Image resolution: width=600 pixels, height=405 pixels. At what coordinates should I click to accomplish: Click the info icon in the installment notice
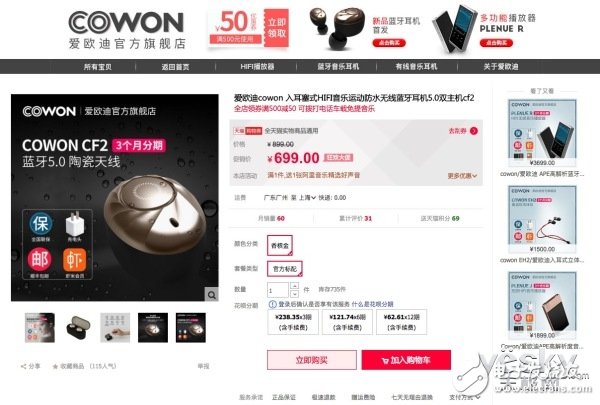(272, 304)
